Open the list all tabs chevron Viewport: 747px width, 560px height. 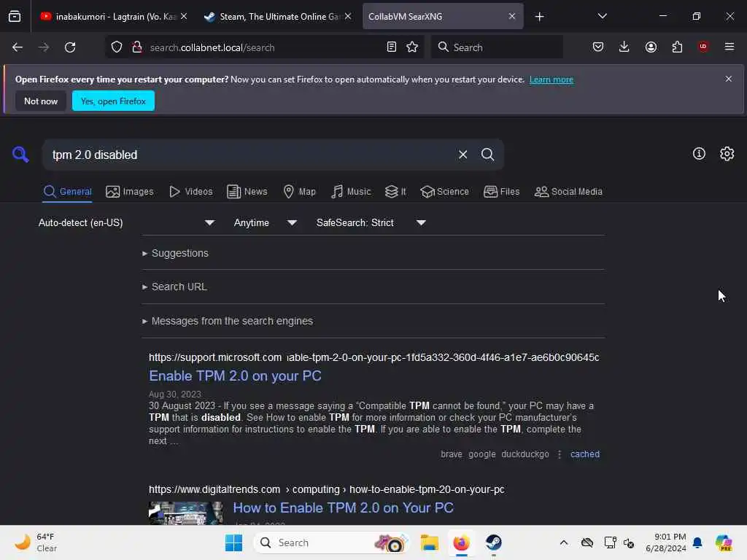(x=602, y=16)
